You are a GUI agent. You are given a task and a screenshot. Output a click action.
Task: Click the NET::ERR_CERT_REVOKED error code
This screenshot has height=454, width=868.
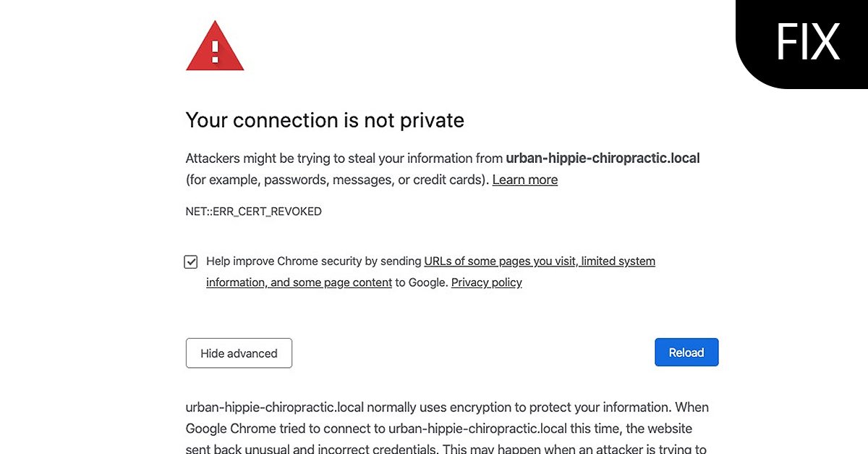[x=253, y=211]
